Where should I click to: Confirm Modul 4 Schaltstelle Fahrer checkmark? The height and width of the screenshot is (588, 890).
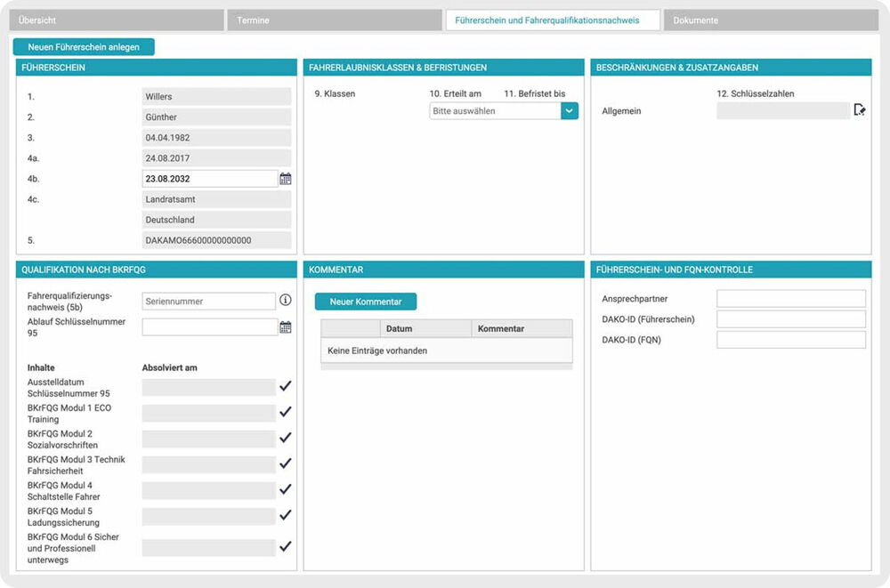click(x=286, y=489)
